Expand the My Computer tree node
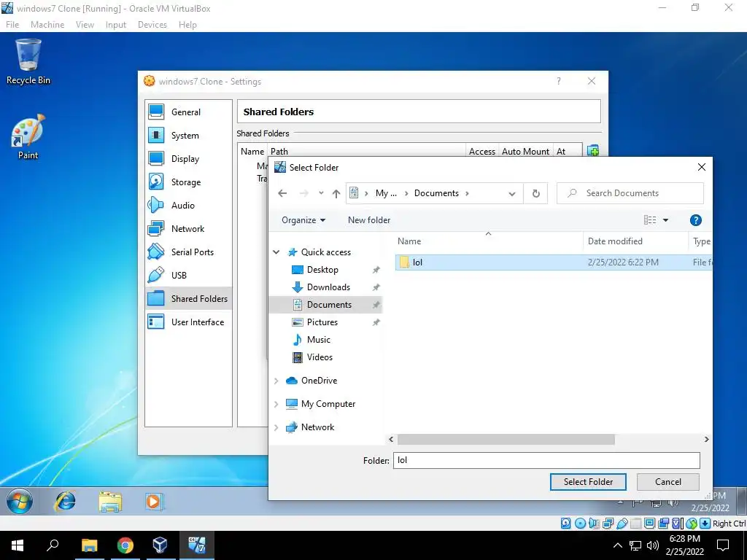This screenshot has width=747, height=560. 276,404
